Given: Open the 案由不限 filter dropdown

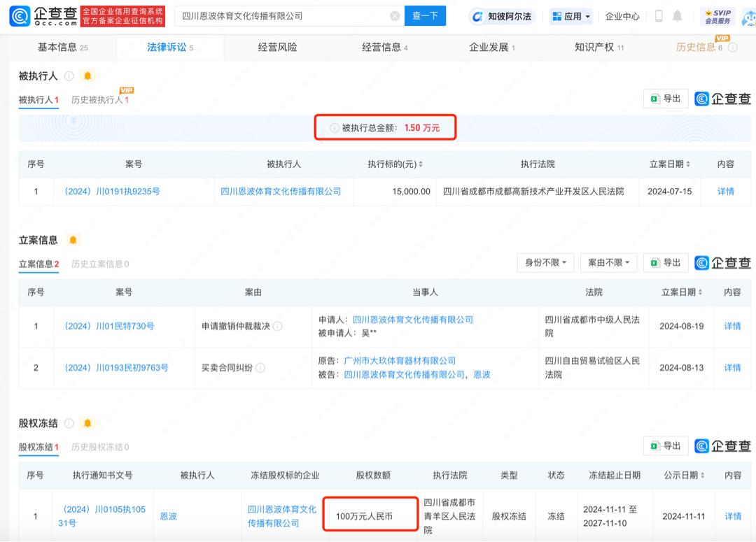Looking at the screenshot, I should [x=608, y=262].
